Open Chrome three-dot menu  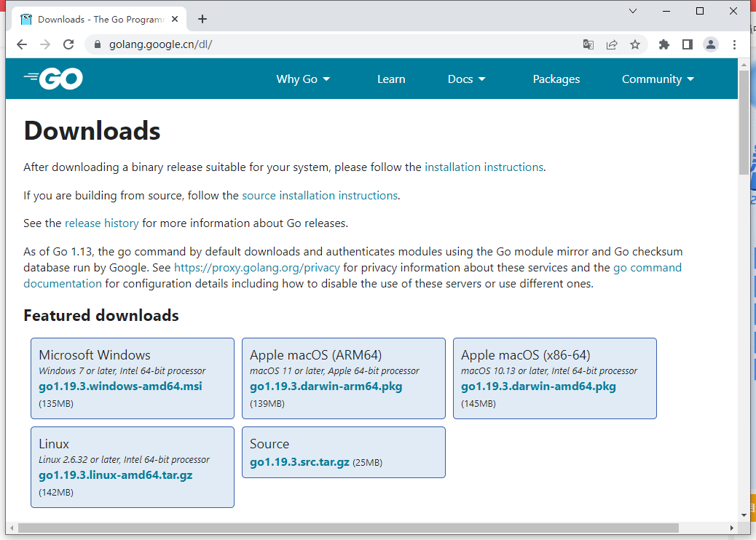click(734, 45)
